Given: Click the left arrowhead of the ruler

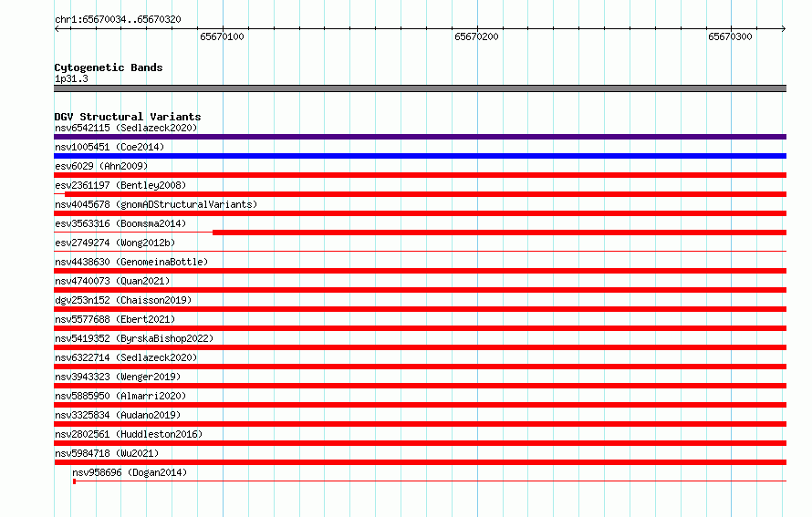Looking at the screenshot, I should [x=57, y=28].
